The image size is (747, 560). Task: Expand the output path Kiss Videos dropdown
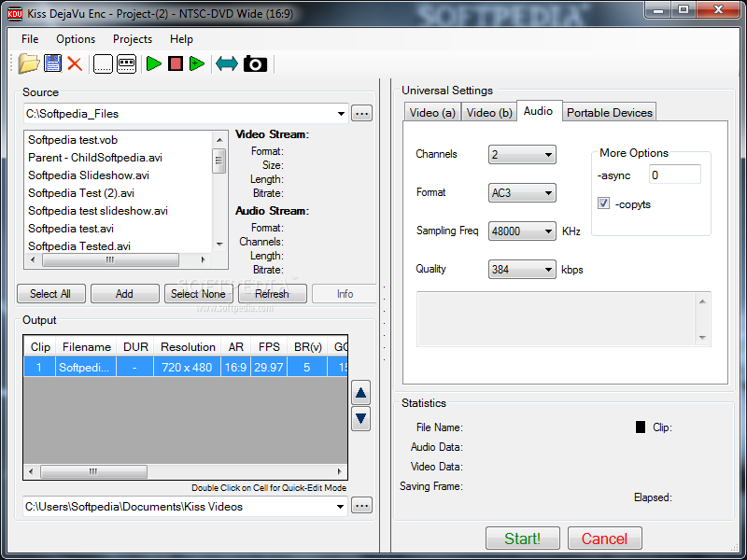click(x=340, y=506)
